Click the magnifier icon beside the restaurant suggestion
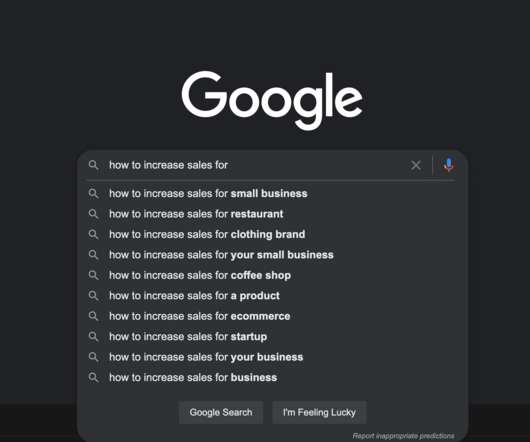The width and height of the screenshot is (530, 442). tap(93, 214)
